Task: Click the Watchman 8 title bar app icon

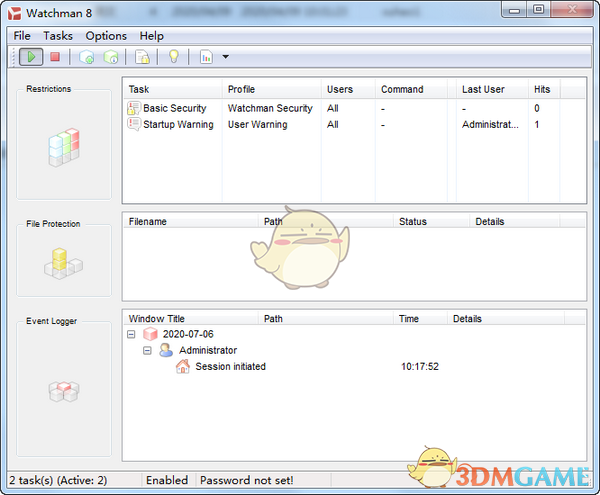Action: pyautogui.click(x=15, y=13)
